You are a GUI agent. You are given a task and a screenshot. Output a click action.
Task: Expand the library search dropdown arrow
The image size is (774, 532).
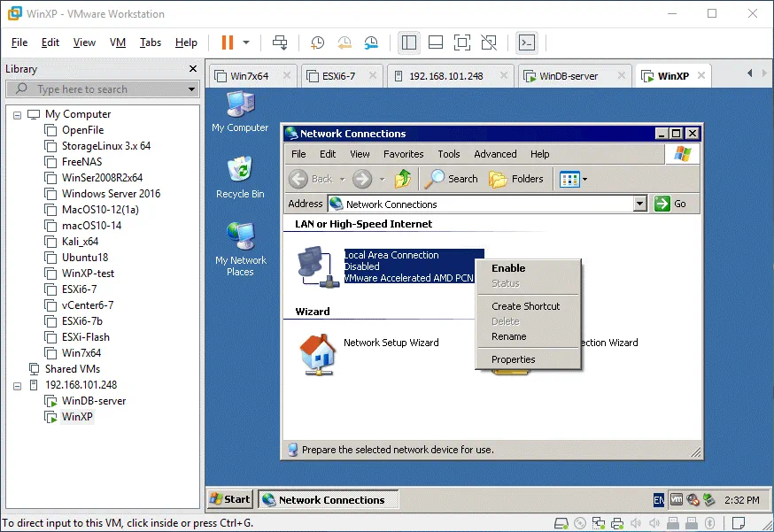pos(191,89)
